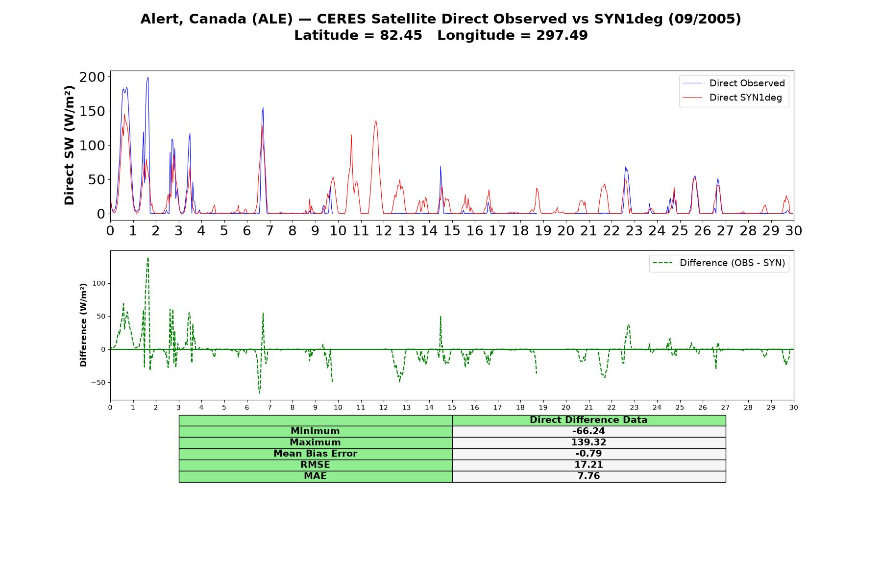Click the Difference (W/m²) axis label
This screenshot has height=588, width=882.
83,325
